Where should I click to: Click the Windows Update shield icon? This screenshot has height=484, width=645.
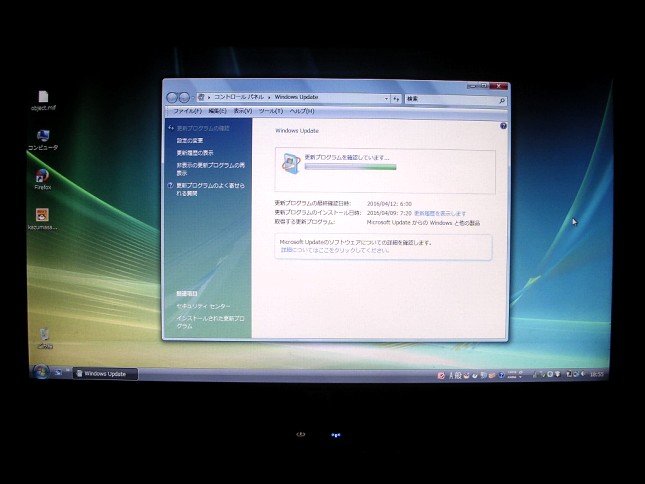click(291, 163)
